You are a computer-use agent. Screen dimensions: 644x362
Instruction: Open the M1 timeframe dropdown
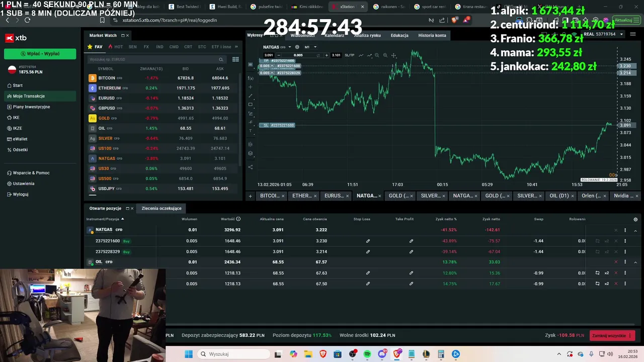coord(310,47)
